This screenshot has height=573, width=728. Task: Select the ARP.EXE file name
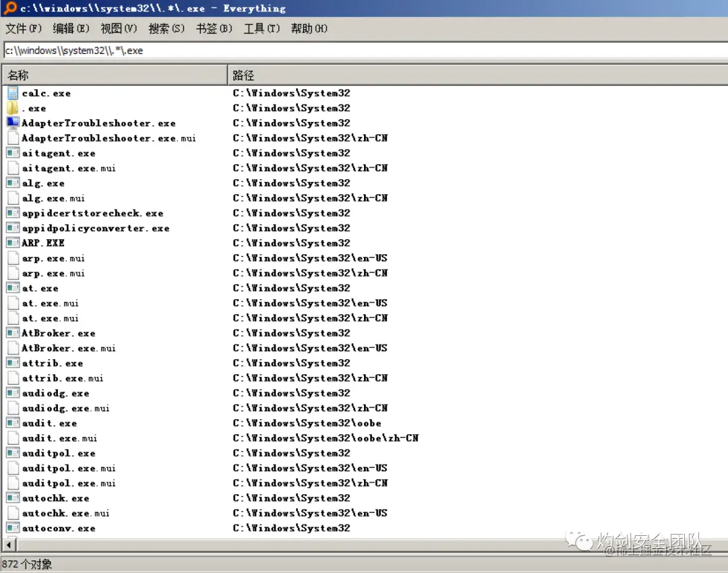point(42,243)
